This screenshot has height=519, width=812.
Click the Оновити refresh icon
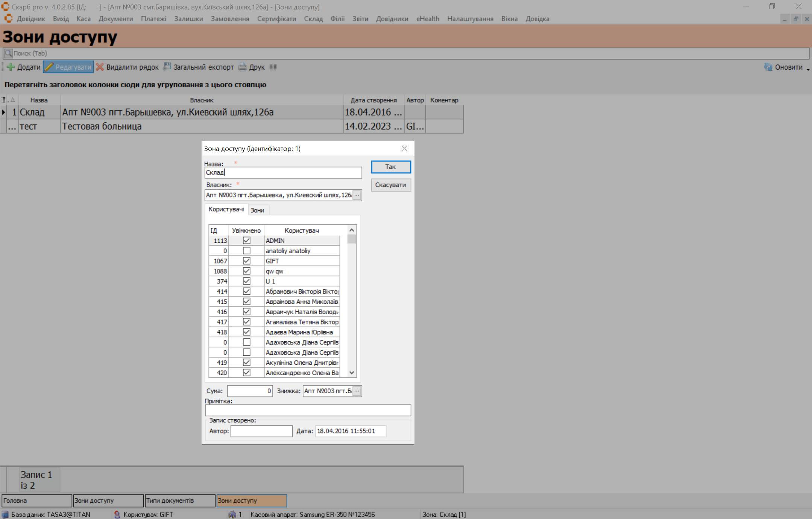tap(768, 67)
